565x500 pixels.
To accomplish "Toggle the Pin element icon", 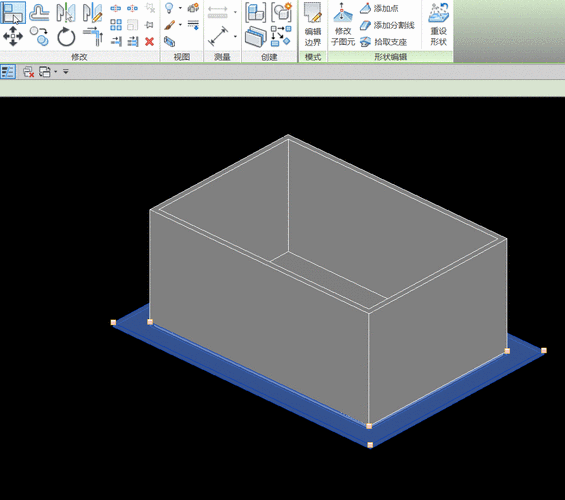I will (149, 25).
